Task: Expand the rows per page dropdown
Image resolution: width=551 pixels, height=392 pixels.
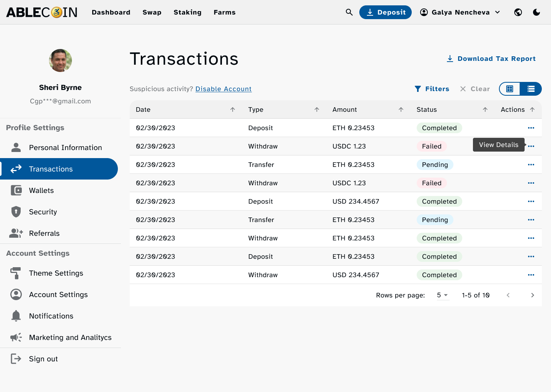Action: tap(442, 295)
